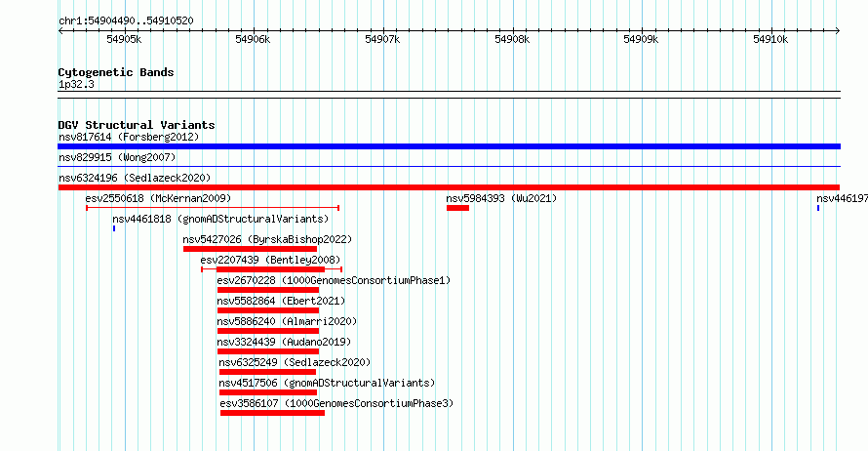Image resolution: width=868 pixels, height=451 pixels.
Task: Open esv2670228 (1000GenomesConsortiumPhase1) label
Action: [x=334, y=280]
